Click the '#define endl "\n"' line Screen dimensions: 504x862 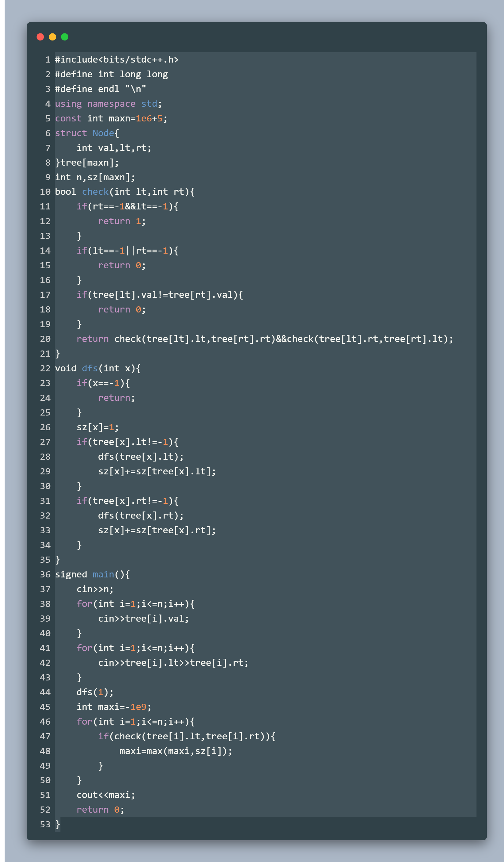click(101, 89)
